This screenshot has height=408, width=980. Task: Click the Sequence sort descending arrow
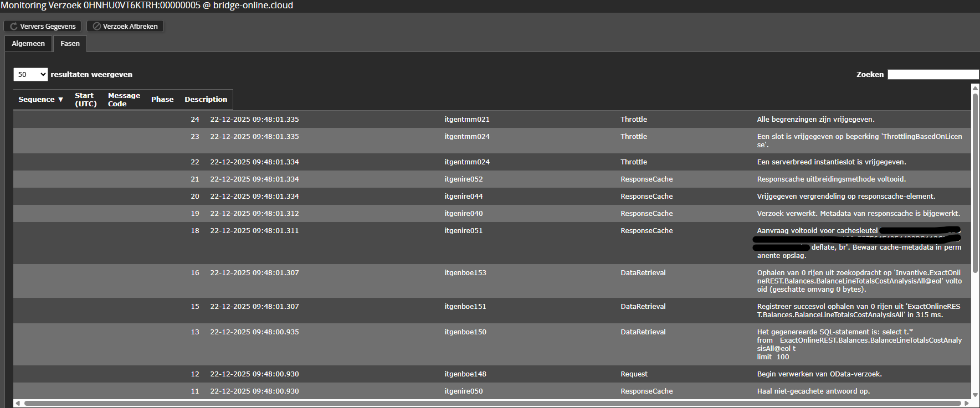pos(60,100)
